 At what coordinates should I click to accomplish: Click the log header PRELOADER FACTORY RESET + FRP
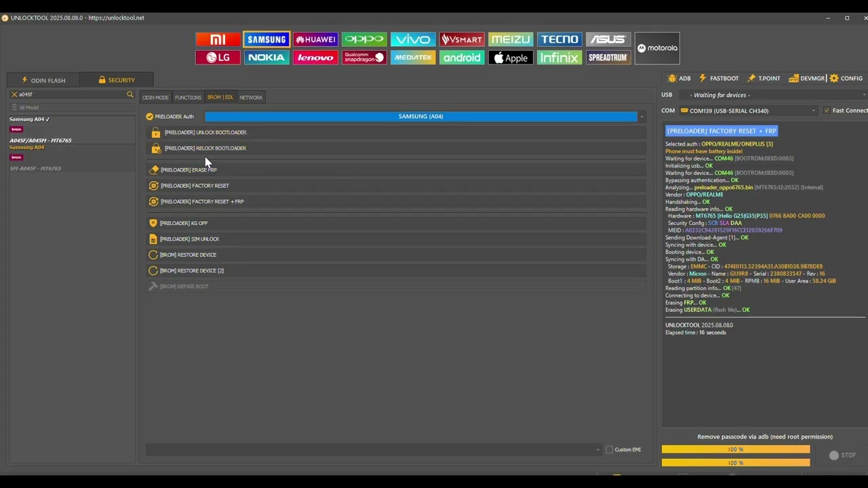722,131
